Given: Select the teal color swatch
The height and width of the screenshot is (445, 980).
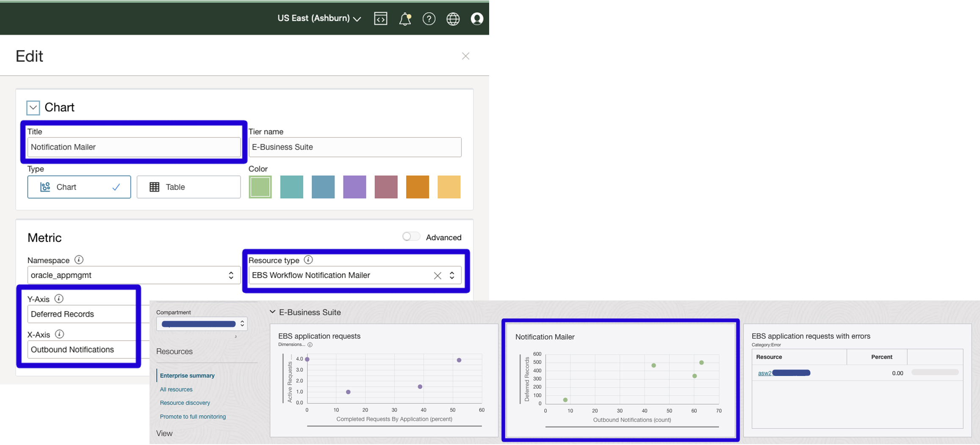Looking at the screenshot, I should click(x=291, y=187).
